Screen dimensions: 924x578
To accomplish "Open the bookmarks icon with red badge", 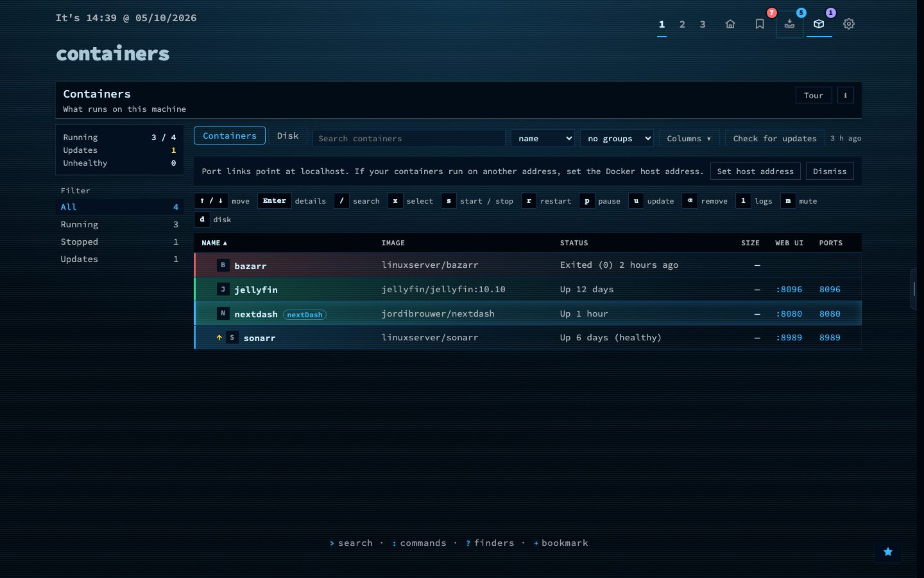I will pyautogui.click(x=760, y=24).
